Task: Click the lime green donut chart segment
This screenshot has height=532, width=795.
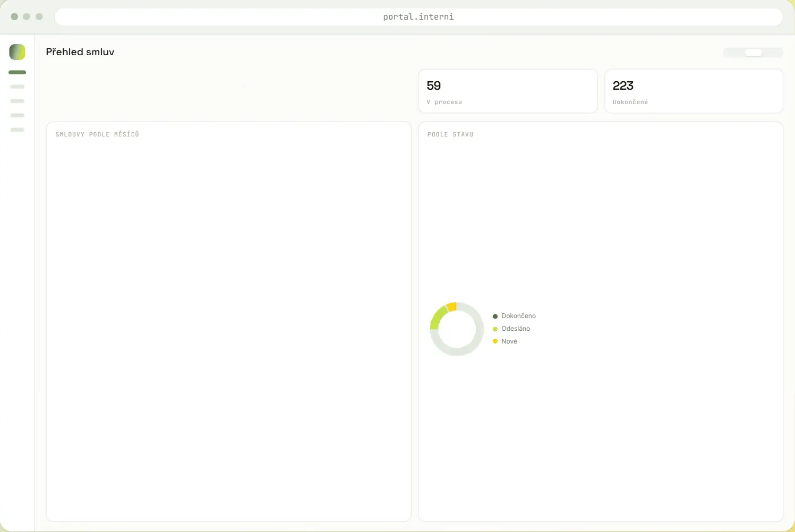Action: coord(437,318)
